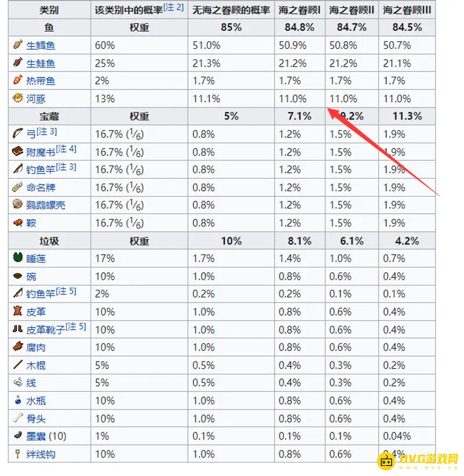Screen dimensions: 464x476
Task: Open the 皮革靴子 link
Action: point(46,330)
